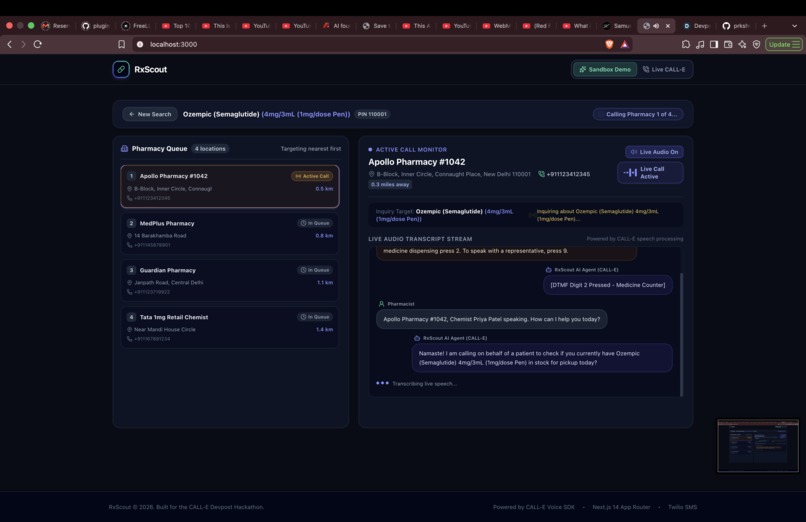The image size is (806, 522).
Task: Click Transcribing live speech indicator
Action: point(417,383)
